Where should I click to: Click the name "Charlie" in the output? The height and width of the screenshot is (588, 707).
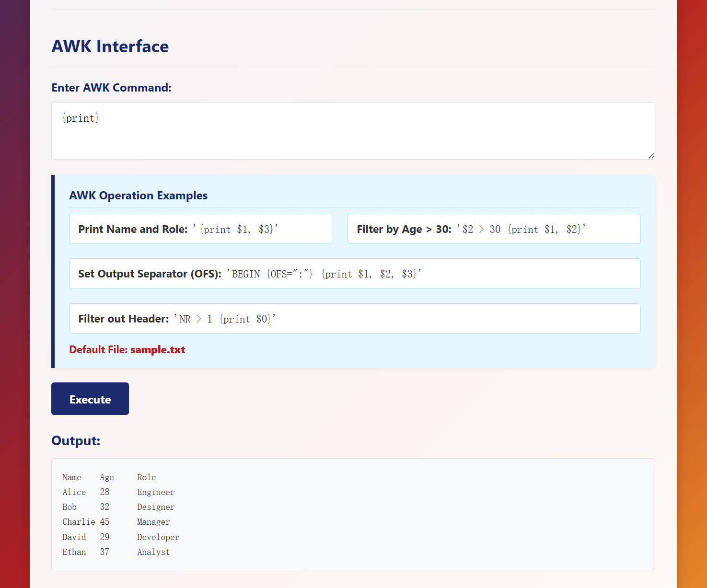[x=79, y=522]
